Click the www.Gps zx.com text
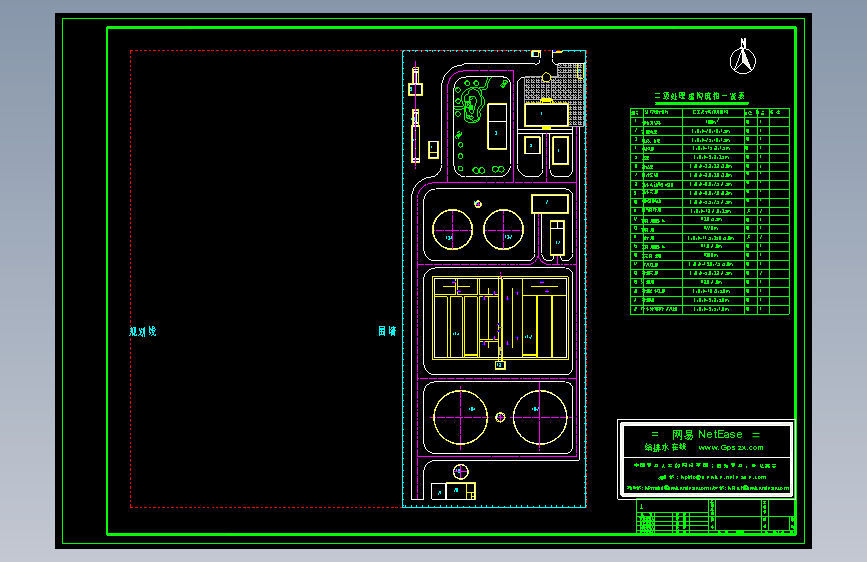 (x=731, y=447)
